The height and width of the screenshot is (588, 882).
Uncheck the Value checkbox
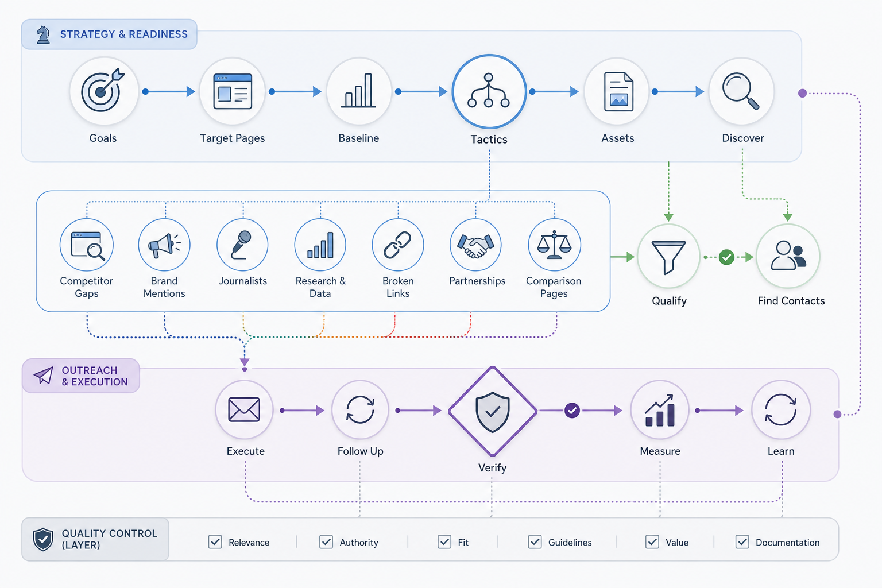click(652, 542)
